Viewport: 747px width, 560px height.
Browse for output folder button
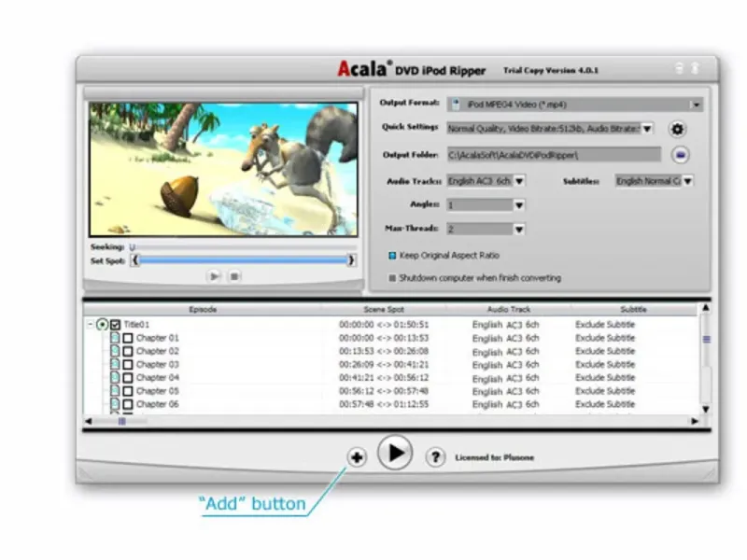pos(681,155)
